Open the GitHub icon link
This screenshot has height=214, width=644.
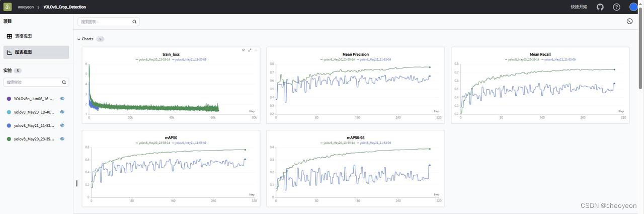(x=600, y=7)
